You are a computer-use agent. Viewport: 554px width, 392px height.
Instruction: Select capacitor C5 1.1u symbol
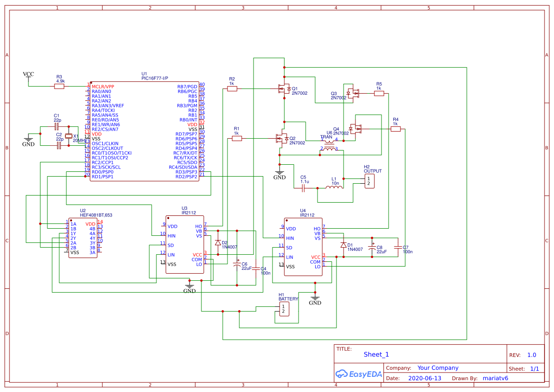pos(304,187)
